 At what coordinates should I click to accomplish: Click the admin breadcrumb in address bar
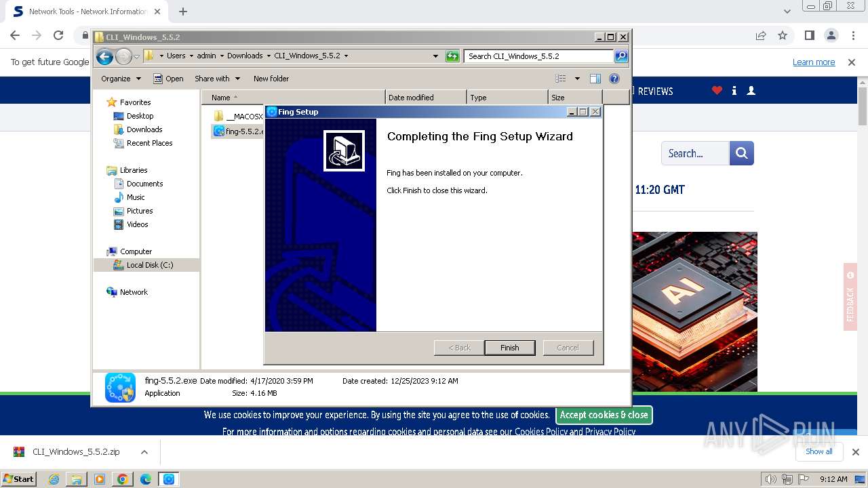206,56
